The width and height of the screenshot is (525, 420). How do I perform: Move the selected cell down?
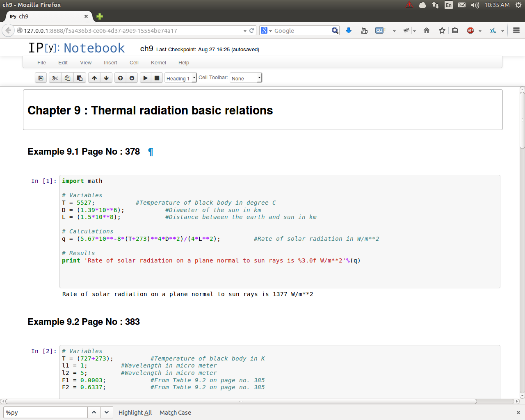pos(106,78)
